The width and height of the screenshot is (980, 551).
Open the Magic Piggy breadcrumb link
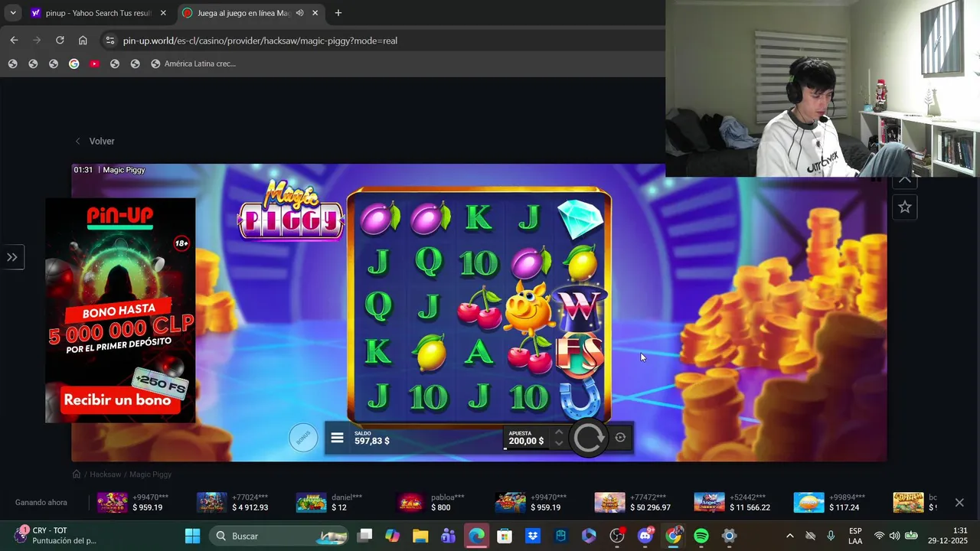coord(150,474)
